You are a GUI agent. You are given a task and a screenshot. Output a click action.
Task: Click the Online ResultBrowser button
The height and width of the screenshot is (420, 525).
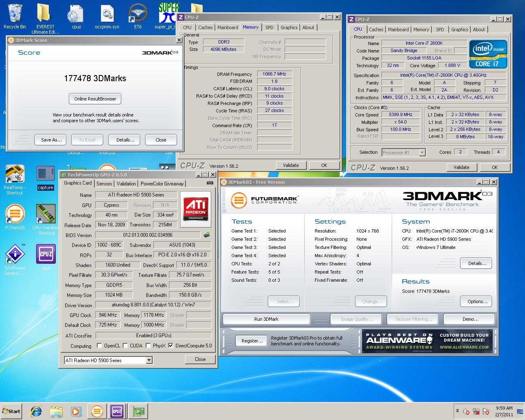95,99
